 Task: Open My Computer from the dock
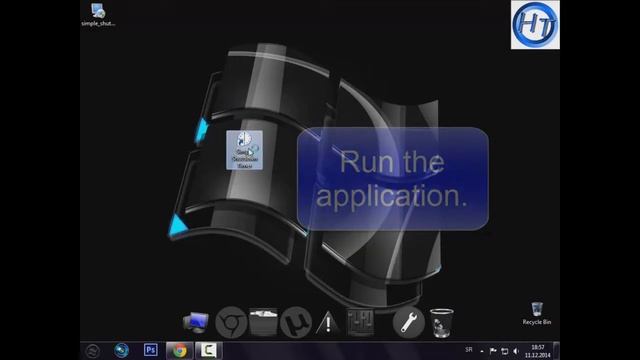click(x=196, y=322)
